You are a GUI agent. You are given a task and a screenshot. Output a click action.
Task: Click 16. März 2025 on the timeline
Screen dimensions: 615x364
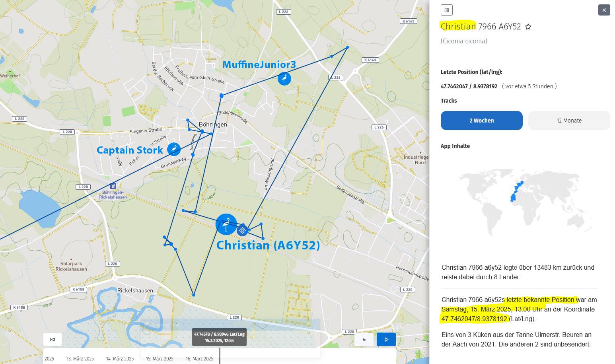point(199,358)
